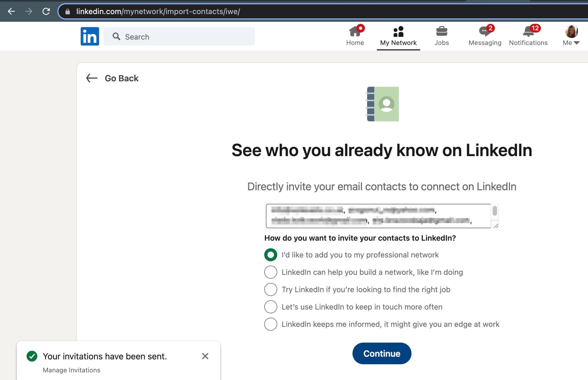Click the Continue button
The image size is (588, 380).
pyautogui.click(x=382, y=354)
